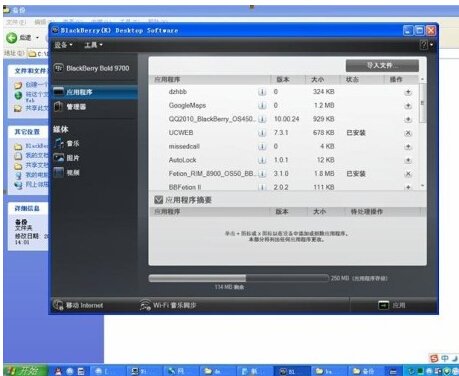Open the help question-mark dropdown

pyautogui.click(x=427, y=45)
